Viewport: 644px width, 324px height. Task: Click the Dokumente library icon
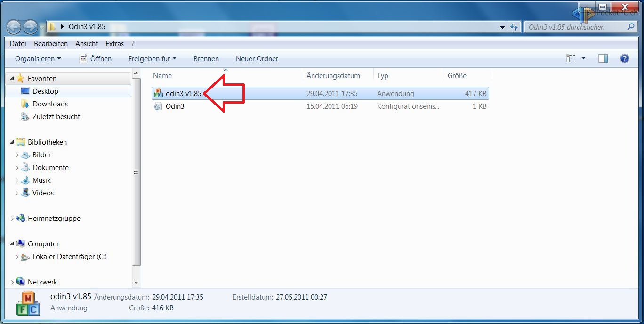pos(25,168)
